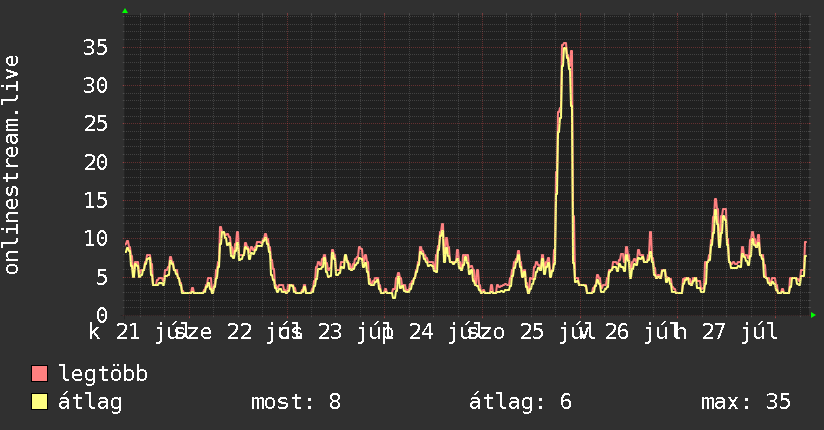Click the green arrow atop the y-axis
This screenshot has width=824, height=430.
[125, 11]
